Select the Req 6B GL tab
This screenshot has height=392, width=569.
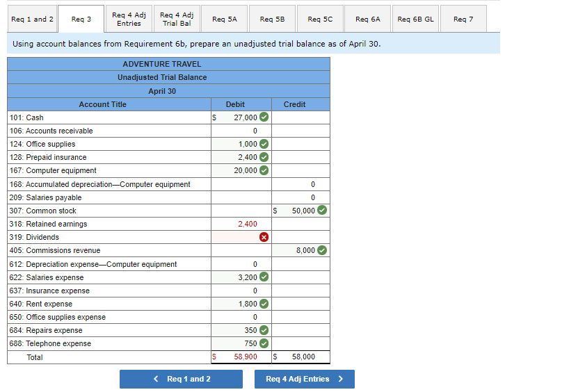(415, 19)
